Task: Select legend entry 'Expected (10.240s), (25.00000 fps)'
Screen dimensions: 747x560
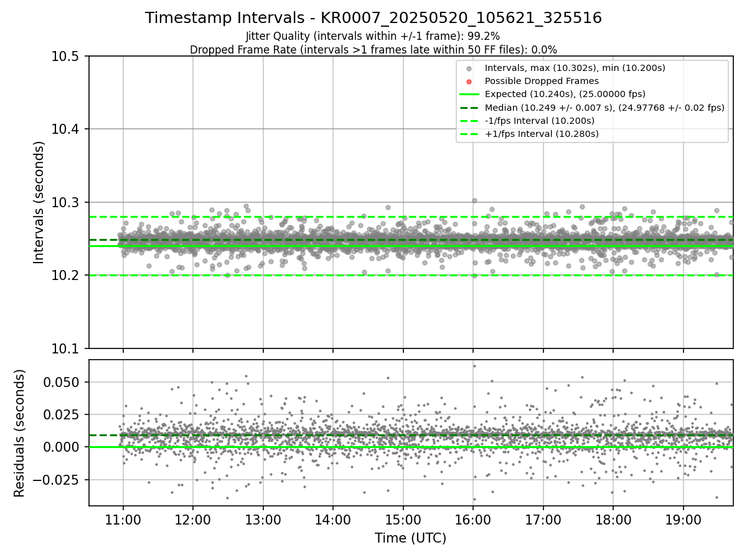Action: click(x=565, y=94)
